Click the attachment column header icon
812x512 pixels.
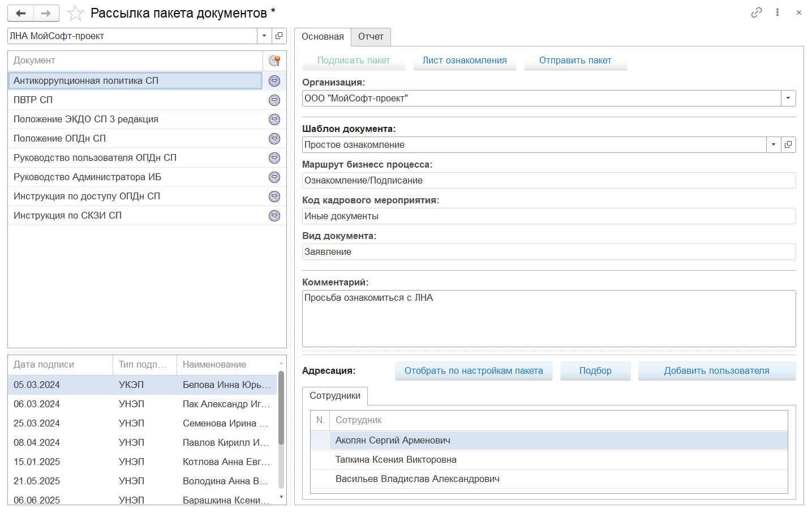tap(274, 61)
